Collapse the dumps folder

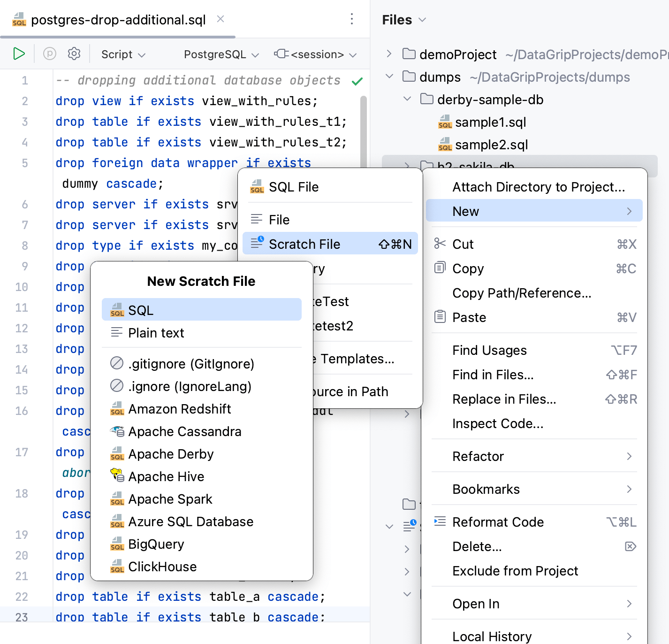(389, 77)
